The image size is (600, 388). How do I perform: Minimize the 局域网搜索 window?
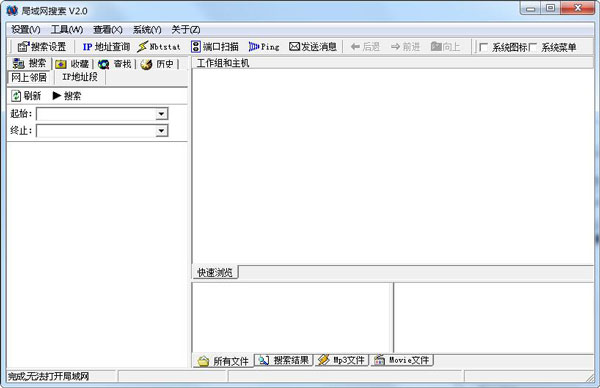point(530,8)
